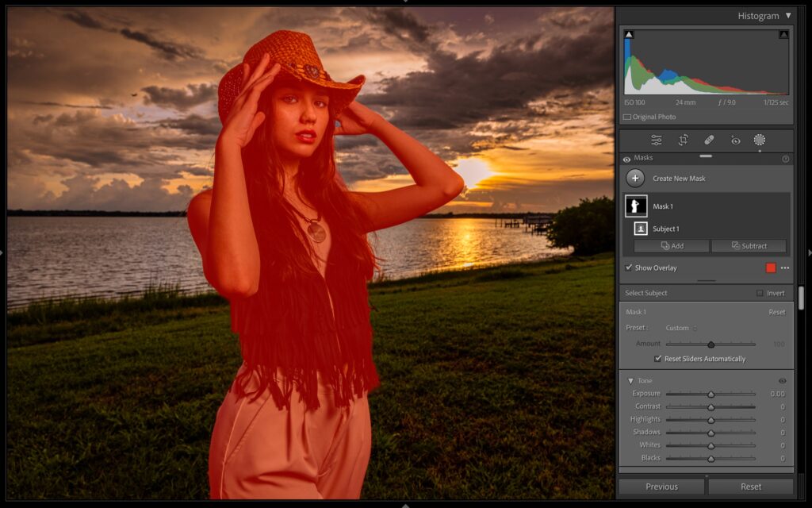Open the Edit sliders tool
Image resolution: width=812 pixels, height=508 pixels.
[x=657, y=140]
